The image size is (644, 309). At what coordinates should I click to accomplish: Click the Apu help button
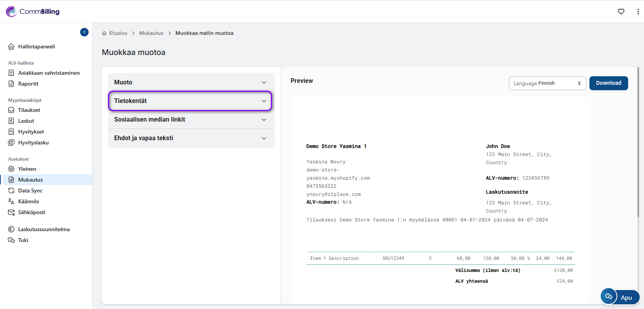(x=626, y=297)
